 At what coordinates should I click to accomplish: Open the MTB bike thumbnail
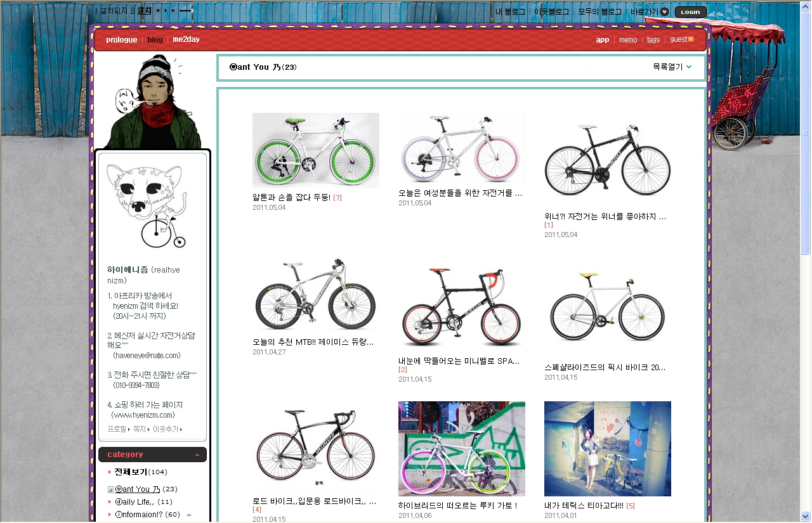coord(316,295)
